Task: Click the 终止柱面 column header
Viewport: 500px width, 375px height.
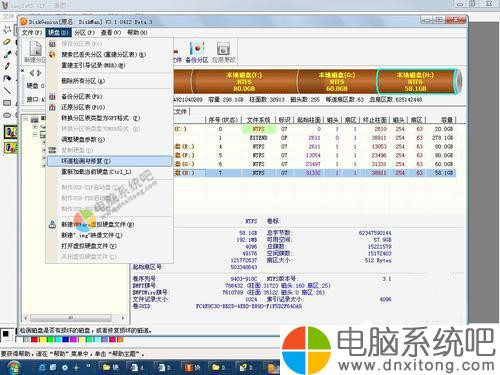Action: pos(375,120)
